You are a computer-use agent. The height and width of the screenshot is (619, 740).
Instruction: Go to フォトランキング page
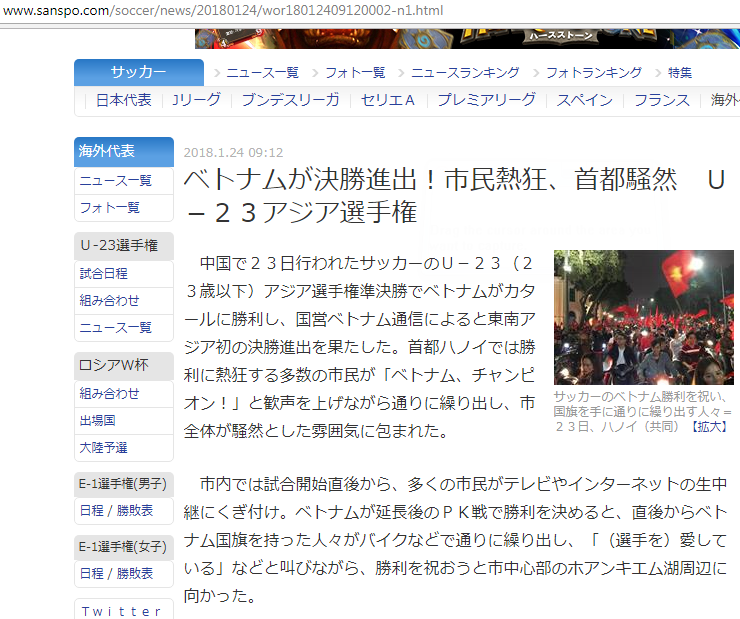click(594, 73)
